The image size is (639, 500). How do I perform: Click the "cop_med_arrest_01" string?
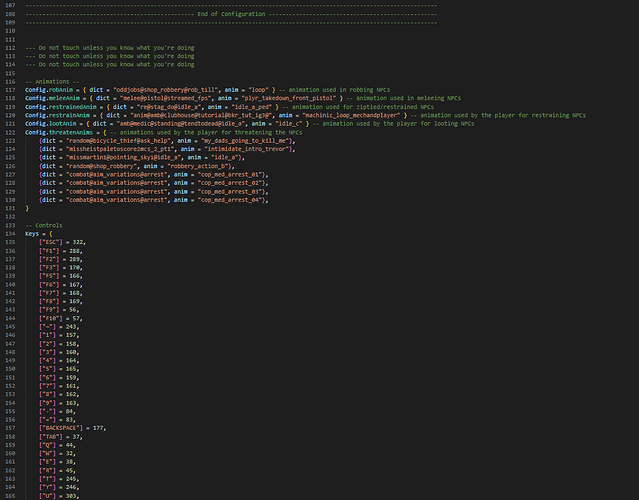tap(230, 174)
